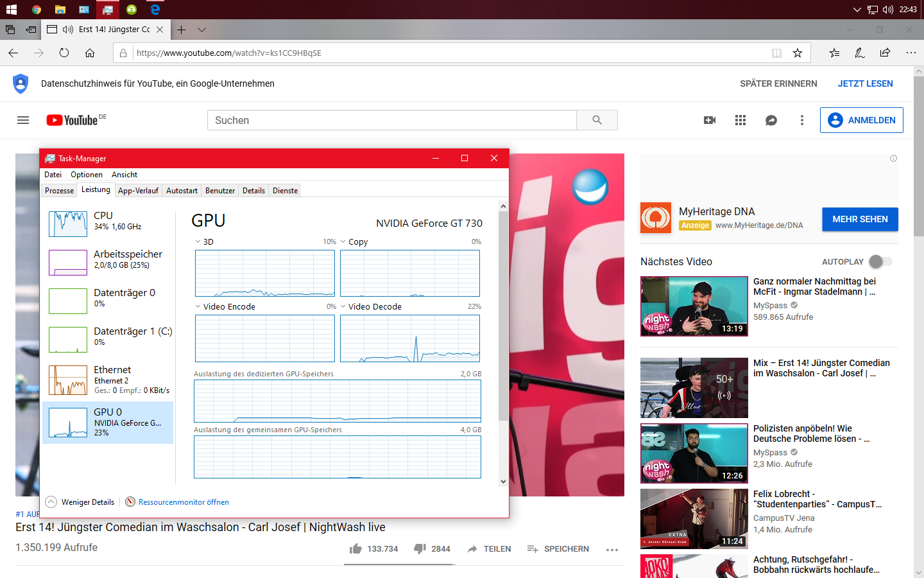
Task: Go to browser home page
Action: click(x=90, y=53)
